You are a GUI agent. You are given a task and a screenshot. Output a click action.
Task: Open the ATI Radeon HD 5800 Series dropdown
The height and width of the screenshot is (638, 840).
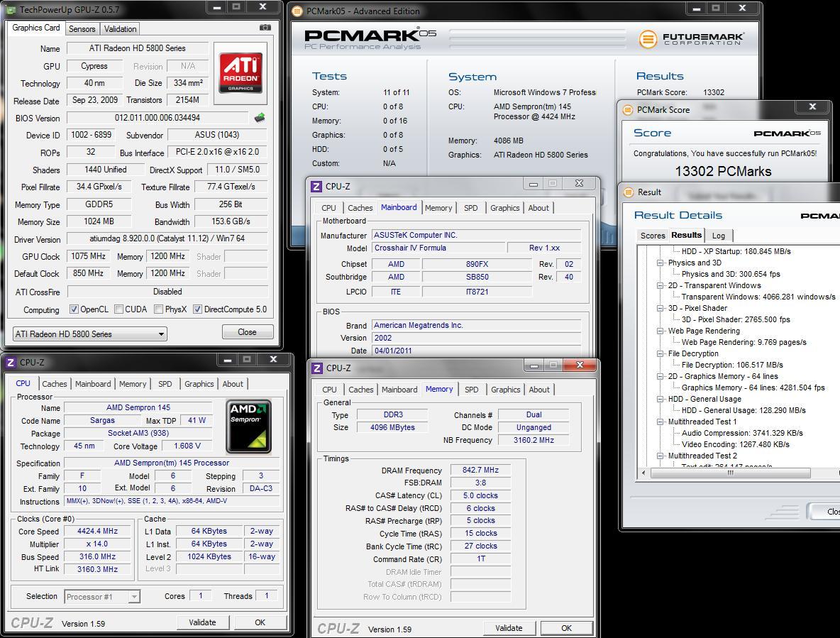click(90, 334)
